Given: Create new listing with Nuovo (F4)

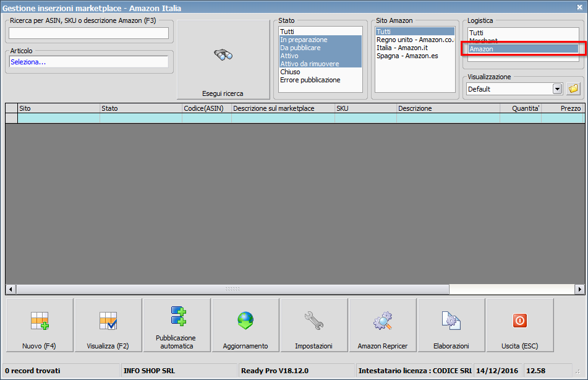Looking at the screenshot, I should coord(40,325).
